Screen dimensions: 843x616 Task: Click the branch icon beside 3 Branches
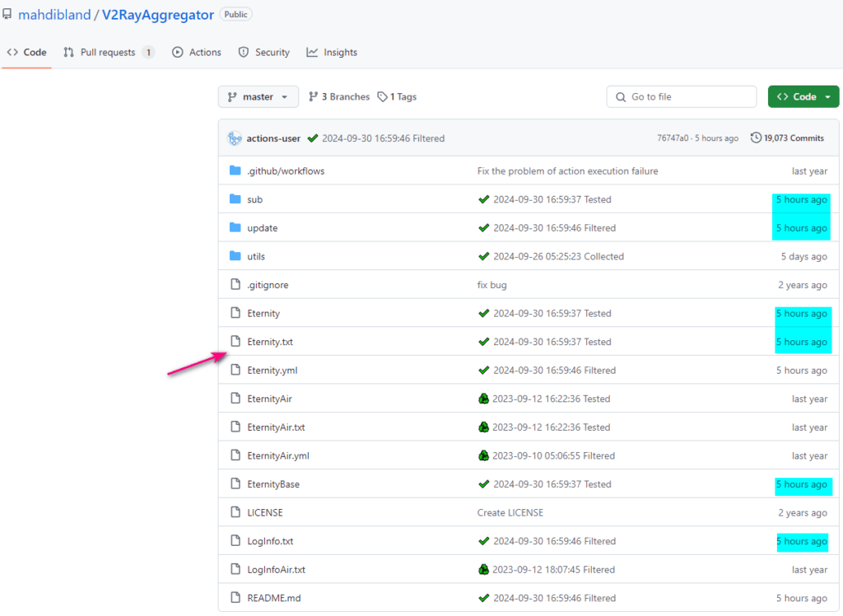313,97
